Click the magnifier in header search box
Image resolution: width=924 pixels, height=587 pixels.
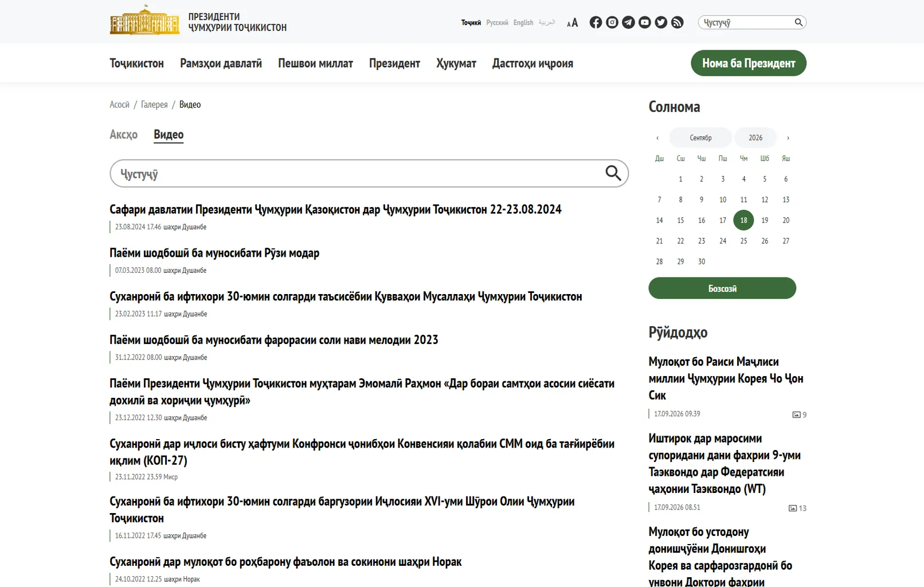798,22
